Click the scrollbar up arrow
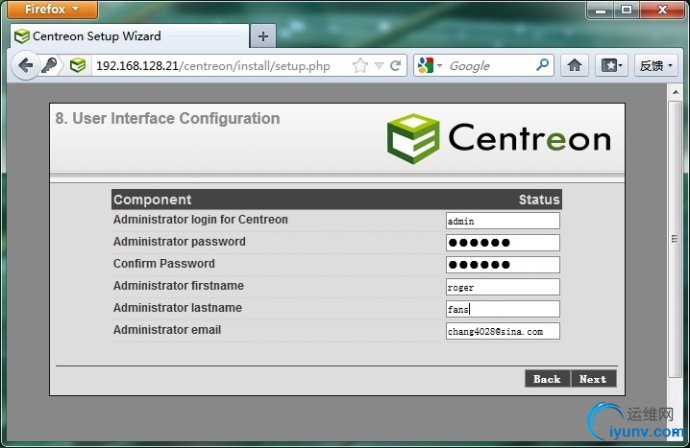Screen dimensions: 690x448 tap(675, 92)
